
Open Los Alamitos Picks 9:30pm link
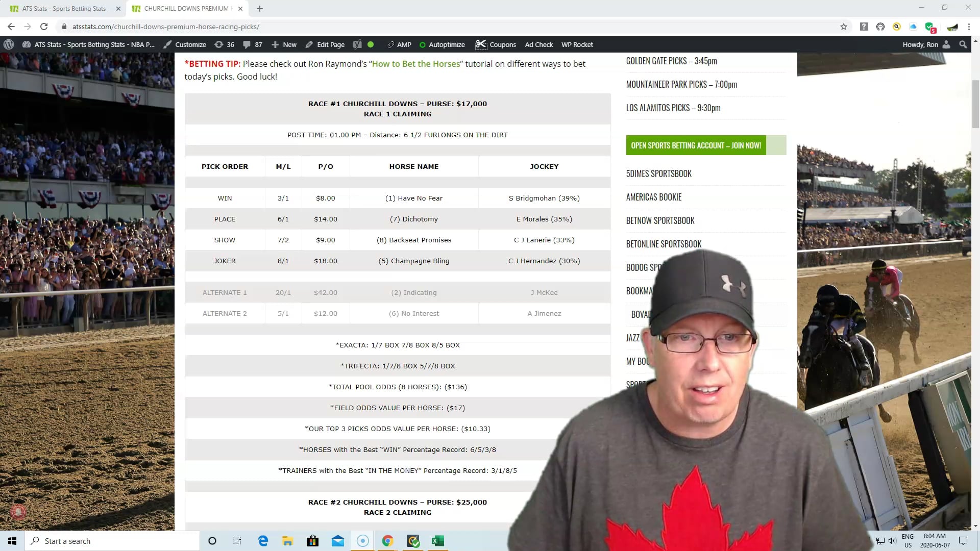673,108
